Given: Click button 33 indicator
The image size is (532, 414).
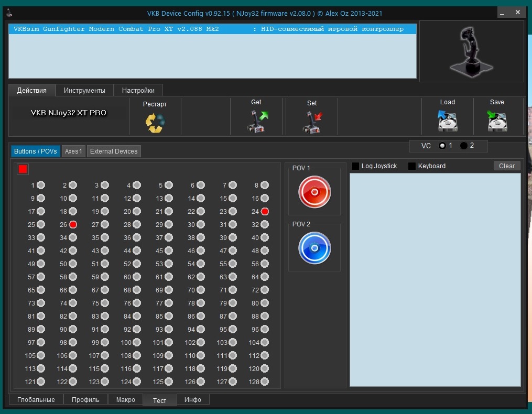Looking at the screenshot, I should (41, 237).
